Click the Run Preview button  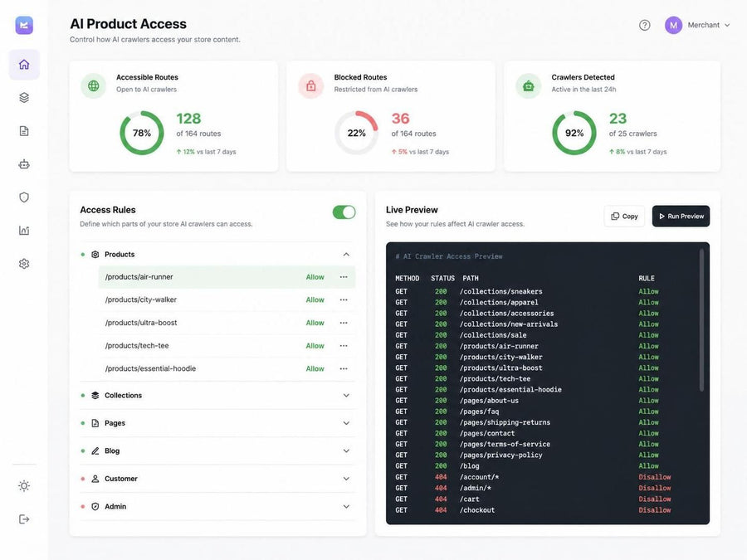tap(681, 217)
